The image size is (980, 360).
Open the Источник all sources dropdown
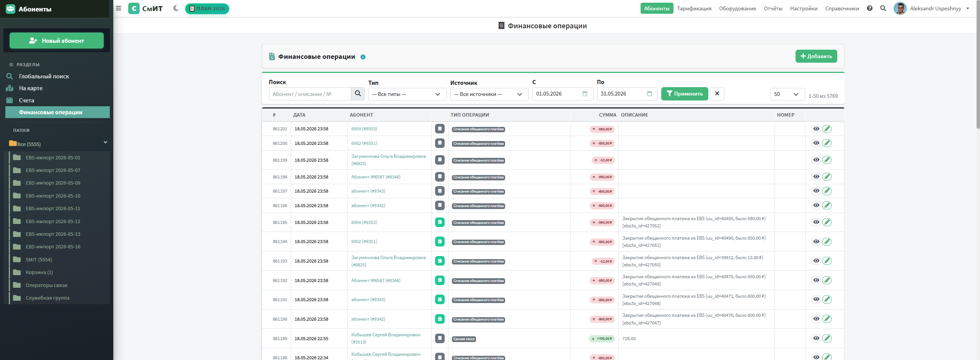(489, 94)
